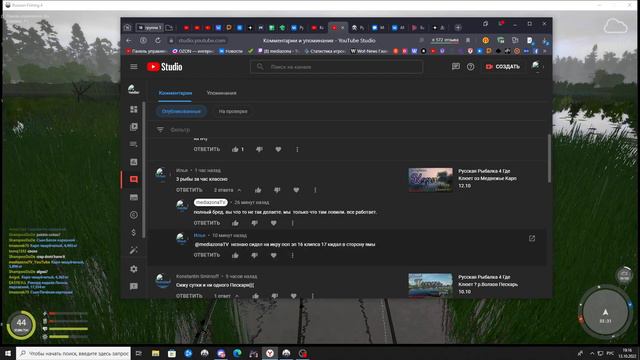
Task: Click the Фильтр comment filter field
Action: (x=180, y=130)
